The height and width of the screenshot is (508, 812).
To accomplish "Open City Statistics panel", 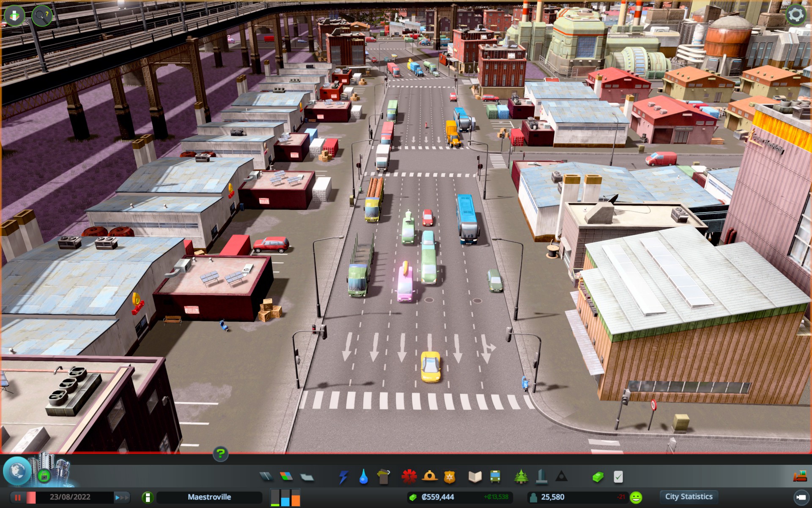I will tap(689, 497).
